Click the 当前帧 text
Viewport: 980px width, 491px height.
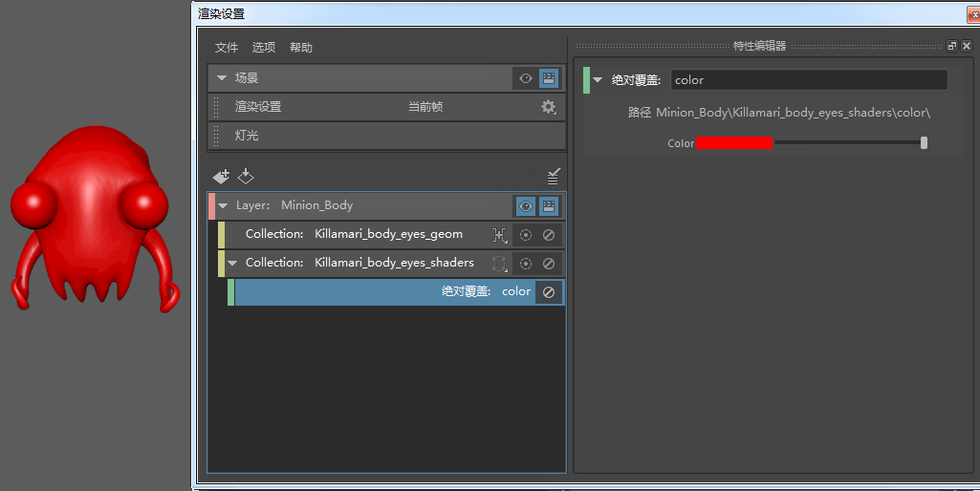tap(425, 107)
